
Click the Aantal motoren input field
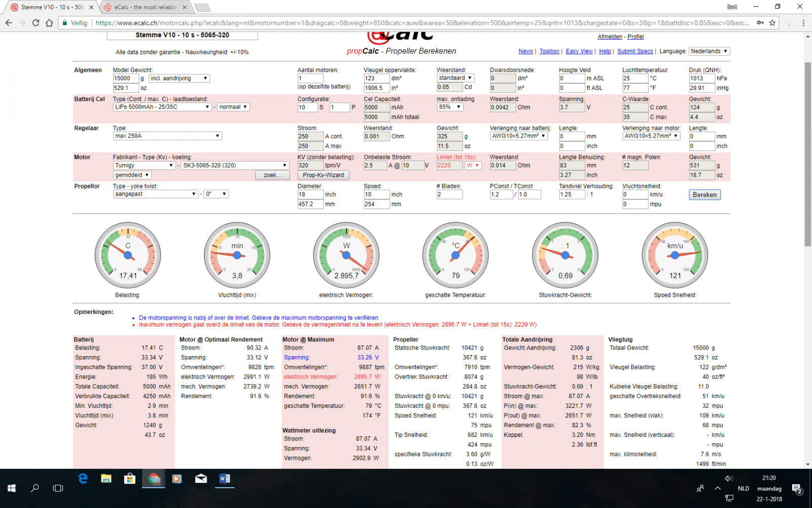point(310,78)
